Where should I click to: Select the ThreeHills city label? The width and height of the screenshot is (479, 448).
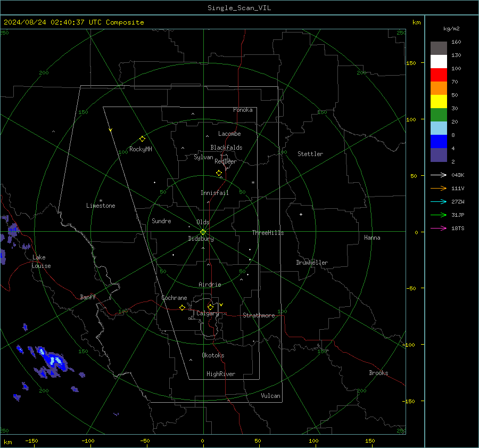[x=268, y=233]
